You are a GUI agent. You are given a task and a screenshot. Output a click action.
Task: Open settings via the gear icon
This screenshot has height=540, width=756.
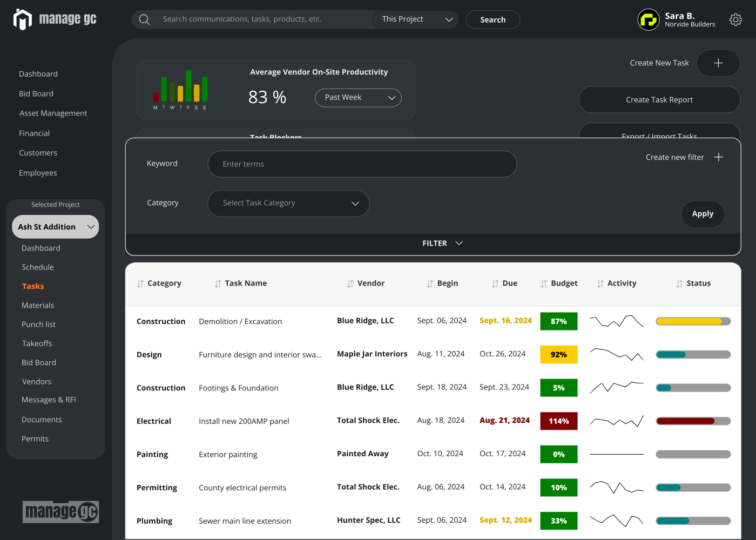[x=735, y=19]
